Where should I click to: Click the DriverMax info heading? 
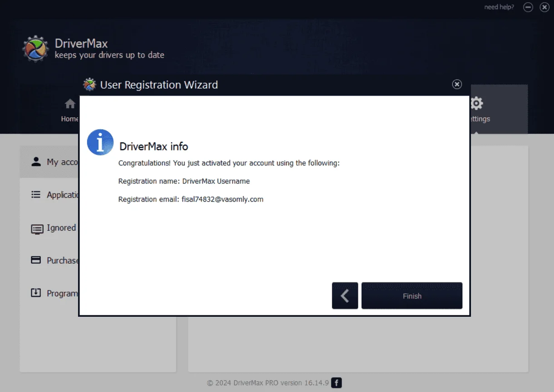click(x=154, y=146)
